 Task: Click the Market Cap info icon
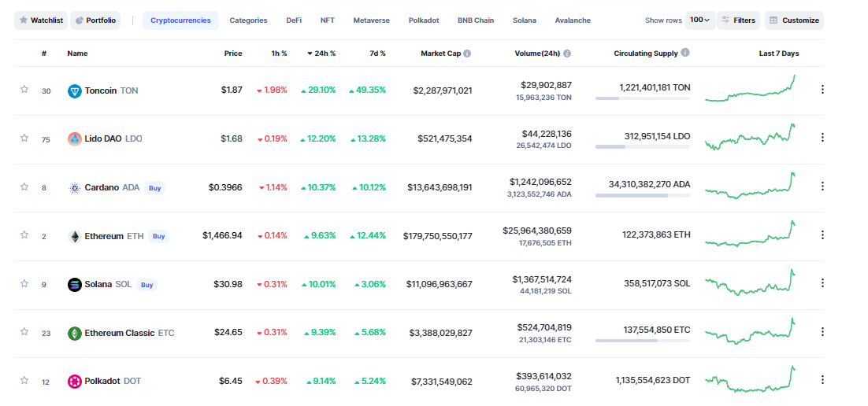pyautogui.click(x=467, y=54)
